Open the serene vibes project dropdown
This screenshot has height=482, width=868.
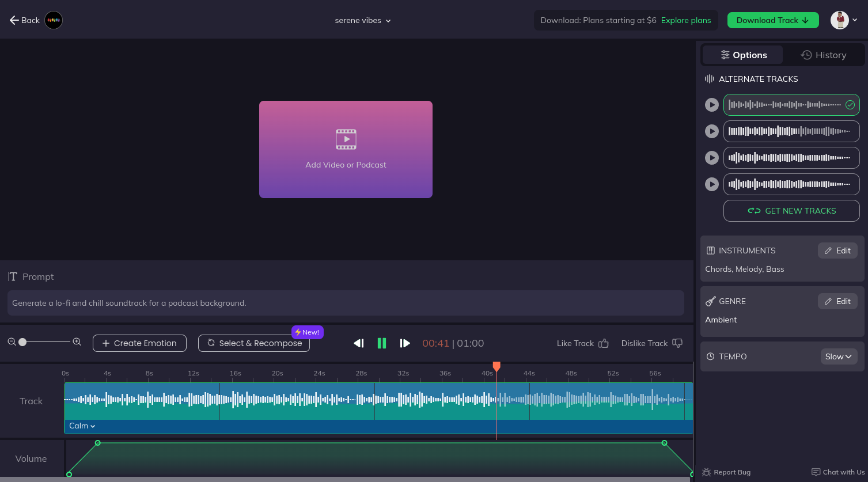click(363, 21)
